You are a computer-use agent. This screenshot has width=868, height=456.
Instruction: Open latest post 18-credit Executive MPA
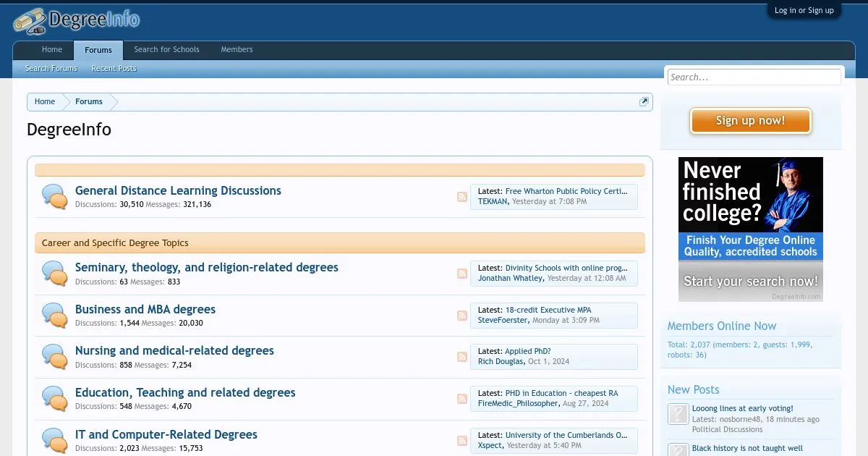coord(548,310)
